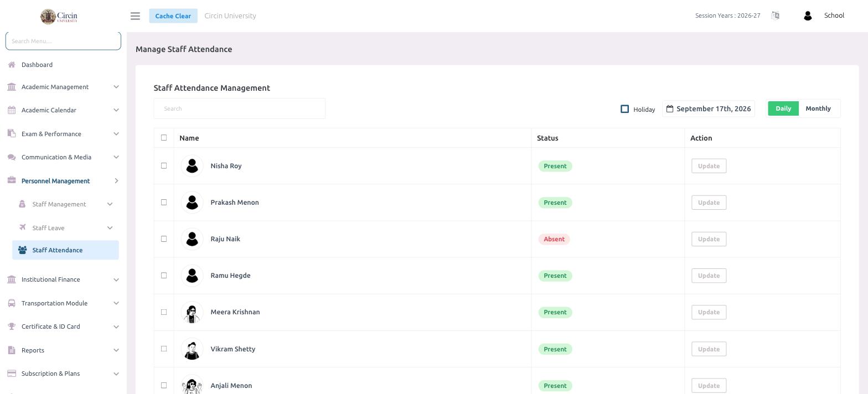The image size is (868, 394).
Task: Open Subscription & Plans menu item
Action: click(x=63, y=374)
